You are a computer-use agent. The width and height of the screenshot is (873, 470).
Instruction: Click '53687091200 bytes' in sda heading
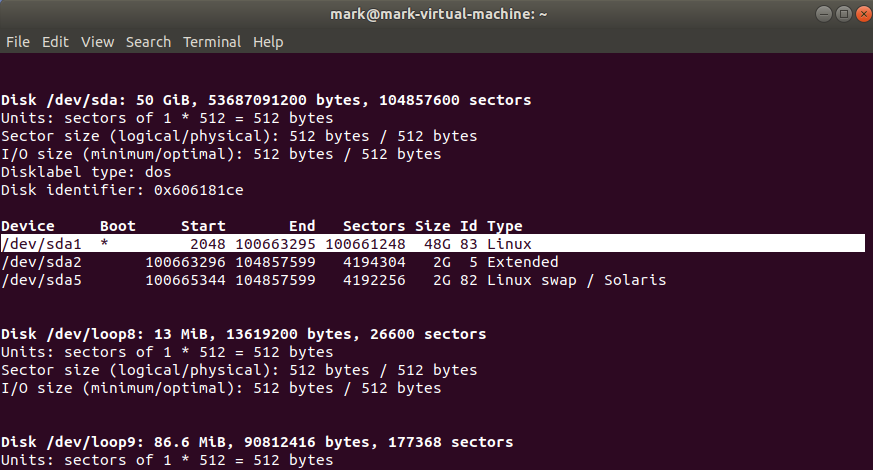coord(287,100)
